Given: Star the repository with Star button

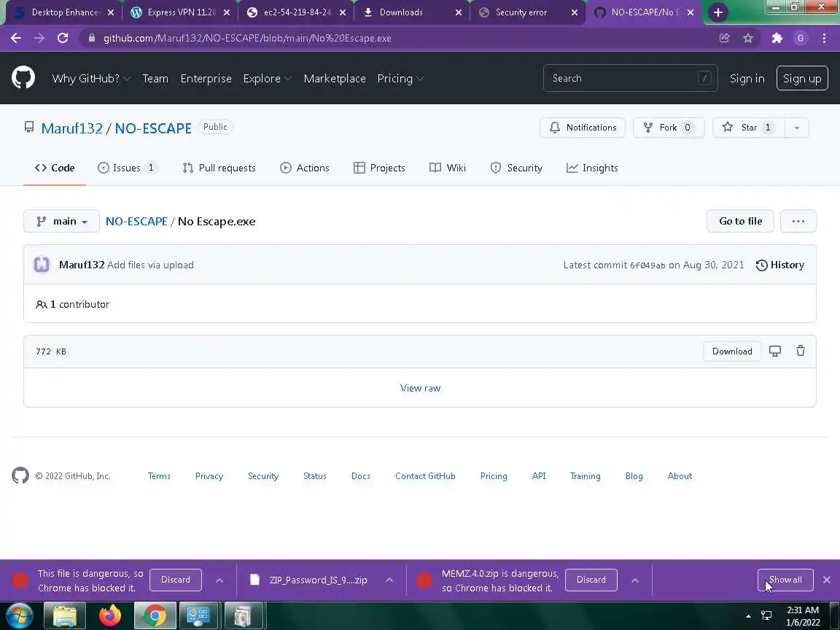Looking at the screenshot, I should point(749,128).
